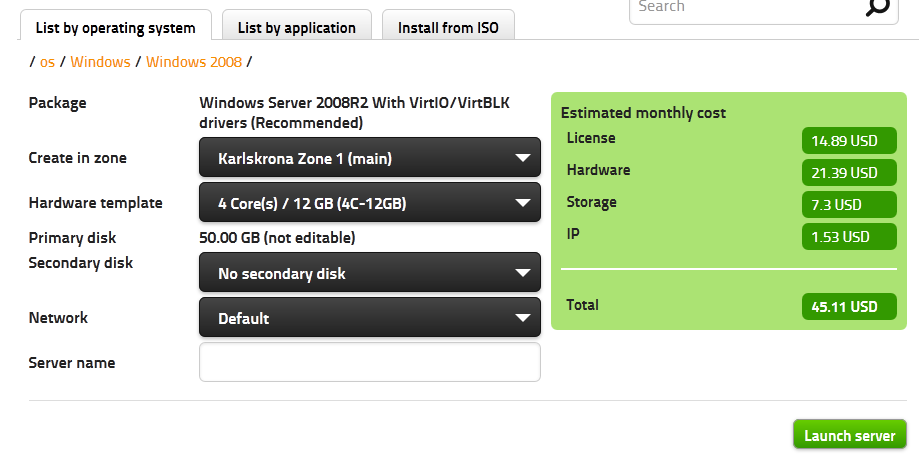Click the Total 45.11 USD badge

[x=849, y=307]
